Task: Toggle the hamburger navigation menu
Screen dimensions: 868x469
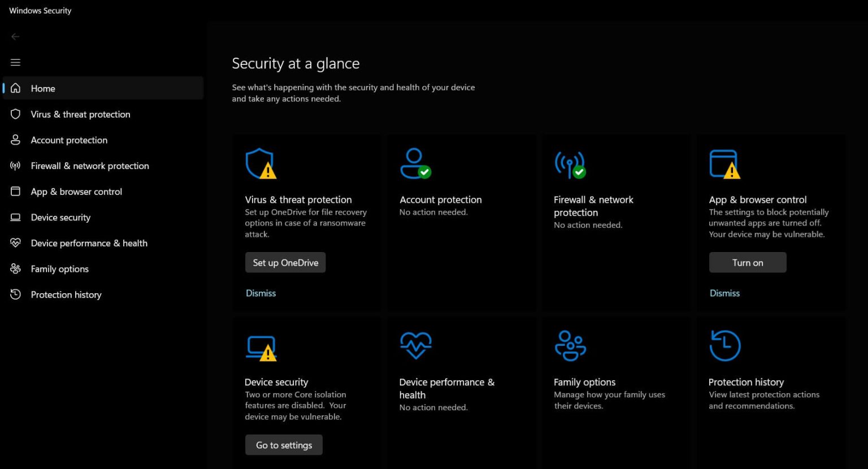Action: [15, 62]
